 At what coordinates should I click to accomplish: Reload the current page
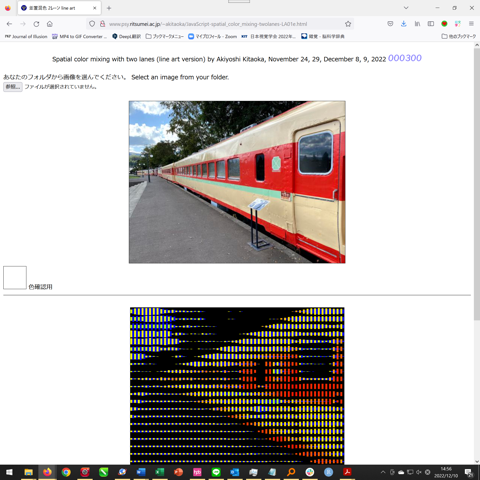[x=36, y=24]
